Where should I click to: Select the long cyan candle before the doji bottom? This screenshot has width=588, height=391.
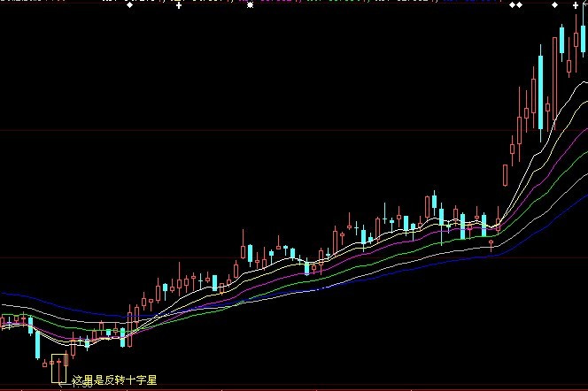pos(37,345)
